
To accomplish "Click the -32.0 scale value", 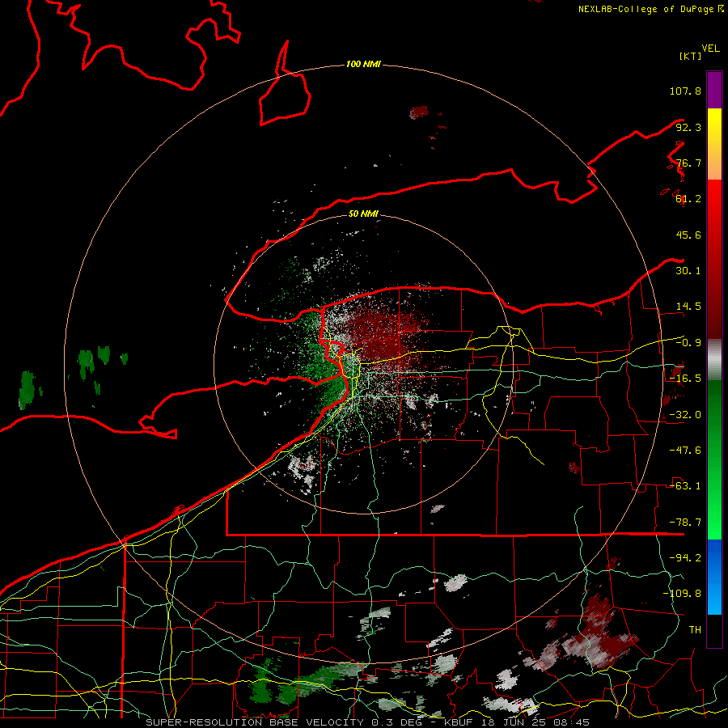I will coord(685,415).
